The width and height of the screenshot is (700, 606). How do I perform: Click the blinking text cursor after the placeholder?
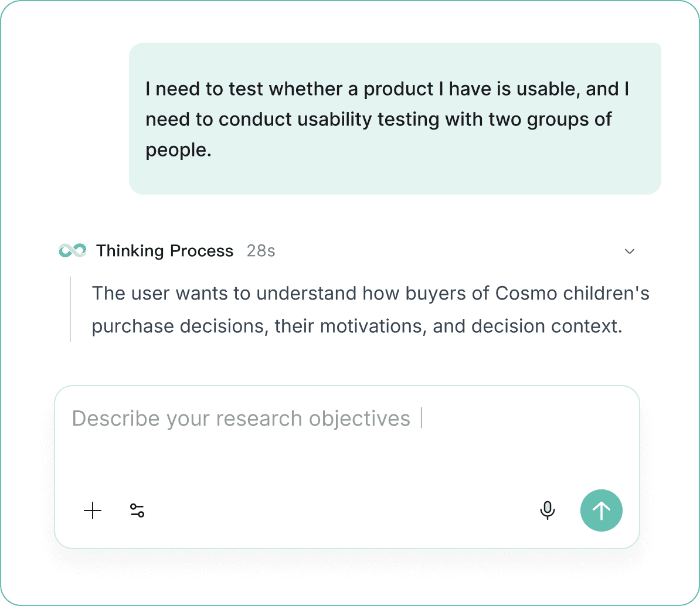[x=422, y=418]
